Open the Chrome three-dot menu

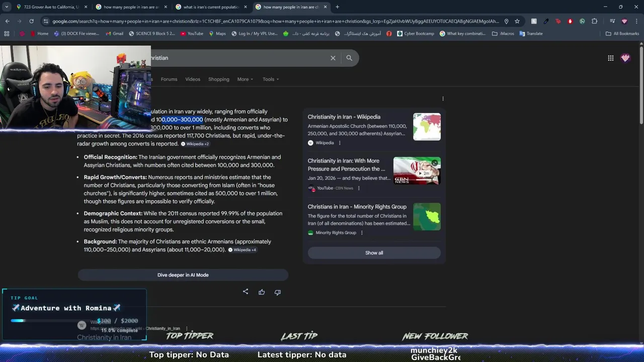[x=636, y=21]
